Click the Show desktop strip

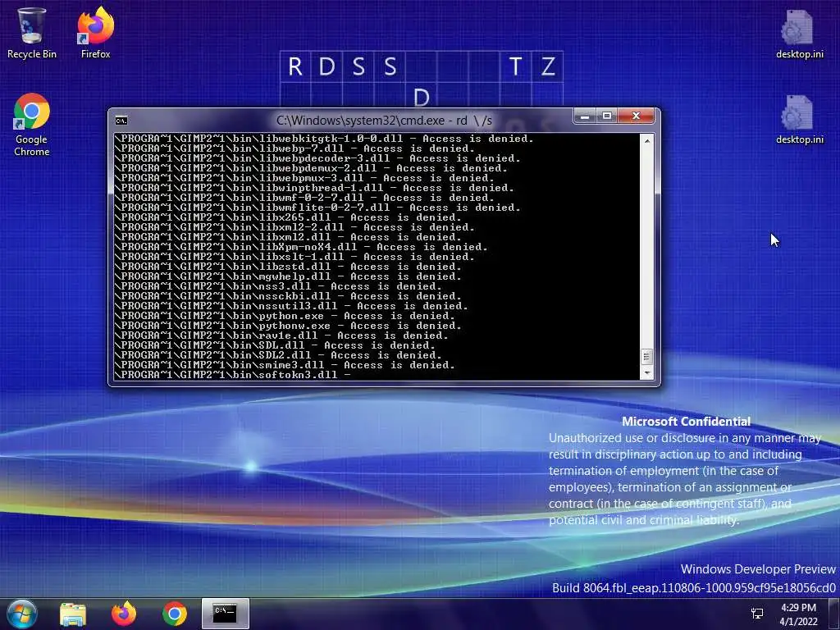point(833,614)
